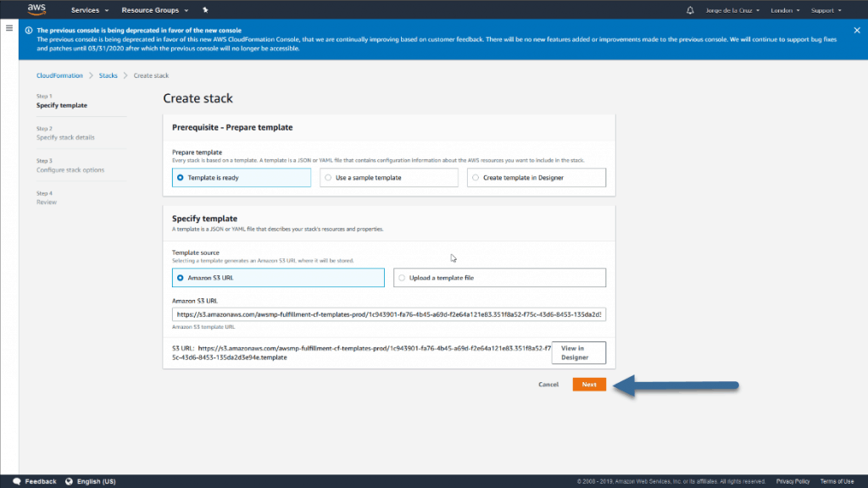Screen dimensions: 868x488
Task: Click the pin shortcuts icon in top bar
Action: [x=205, y=10]
